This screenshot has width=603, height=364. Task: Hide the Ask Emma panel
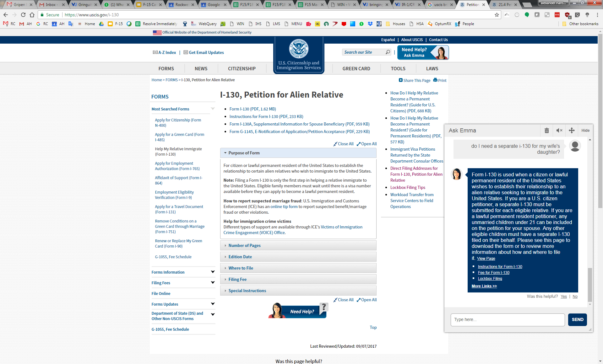coord(585,131)
